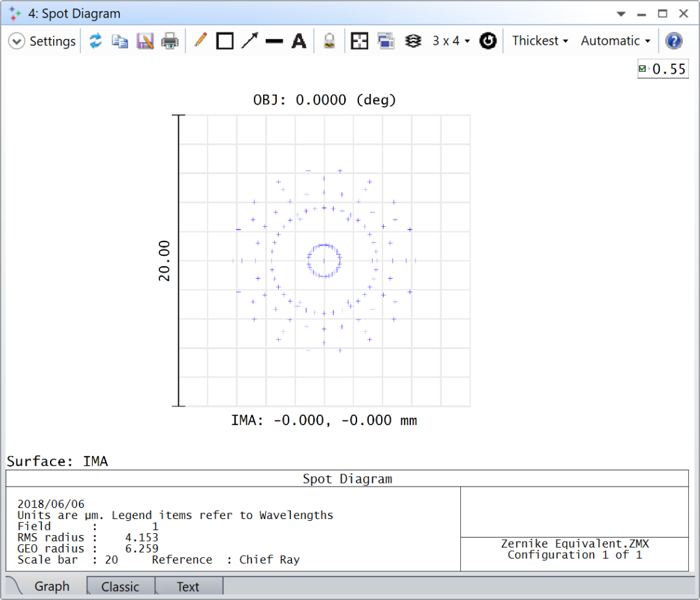Select the text annotation tool
This screenshot has height=600, width=700.
point(299,40)
